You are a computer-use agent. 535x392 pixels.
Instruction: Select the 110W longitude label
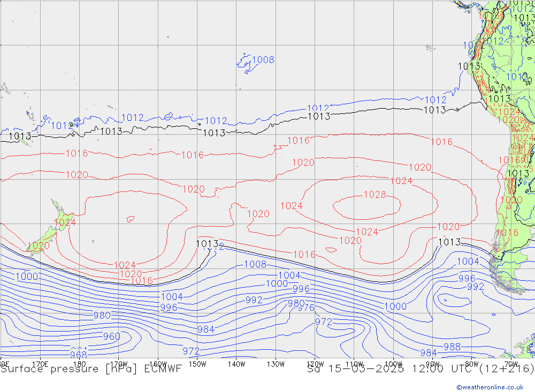pyautogui.click(x=354, y=364)
